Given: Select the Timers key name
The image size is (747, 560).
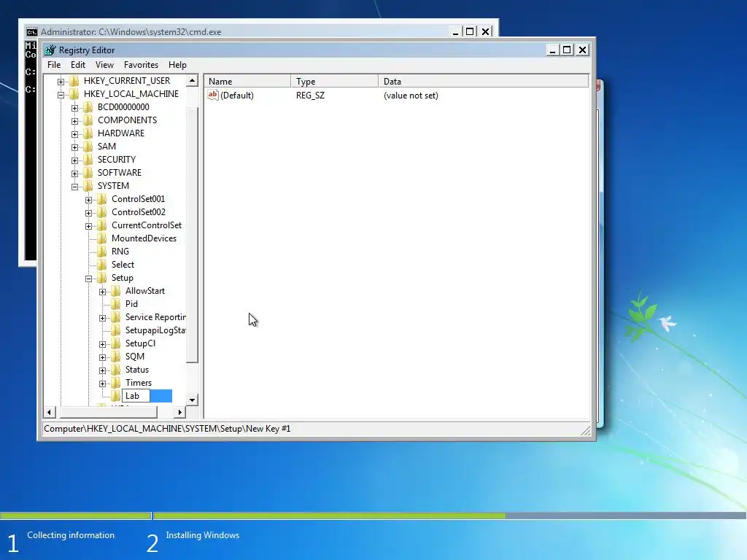Looking at the screenshot, I should pos(139,383).
